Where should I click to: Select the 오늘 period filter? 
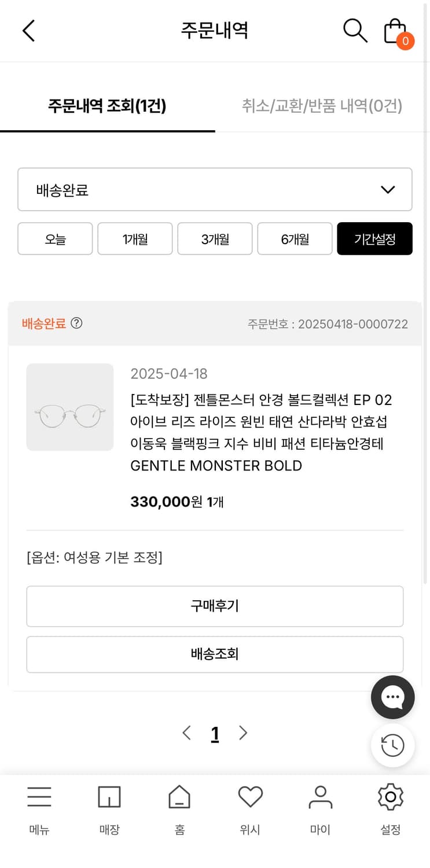point(55,238)
